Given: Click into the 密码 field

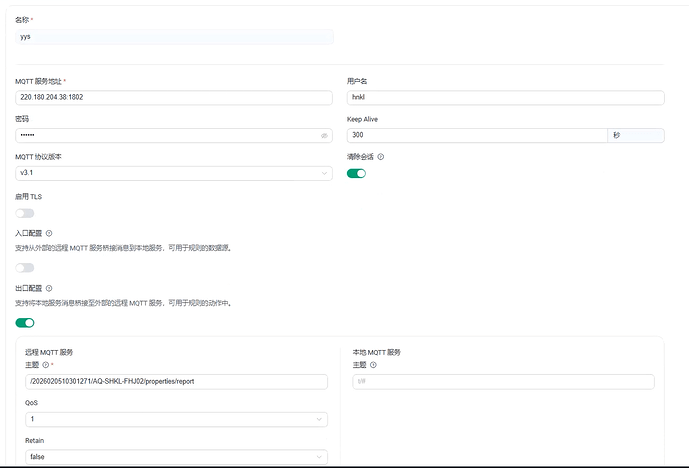Looking at the screenshot, I should click(165, 135).
